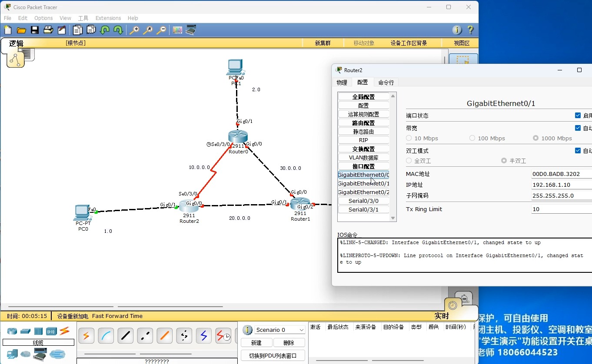Select the WAN Emulation cloud category
The width and height of the screenshot is (592, 364).
[x=26, y=354]
